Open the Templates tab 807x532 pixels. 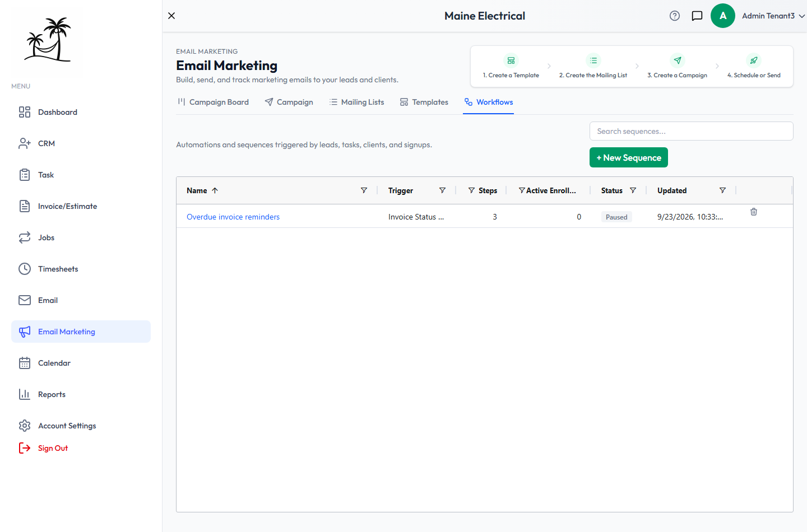[x=424, y=102]
